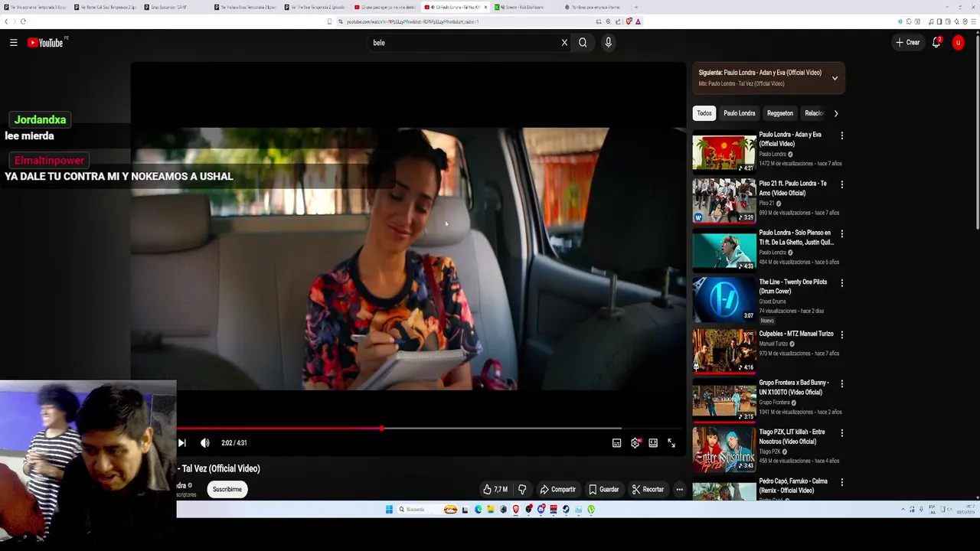Select the Relacionados filter chip
The width and height of the screenshot is (980, 551).
813,113
